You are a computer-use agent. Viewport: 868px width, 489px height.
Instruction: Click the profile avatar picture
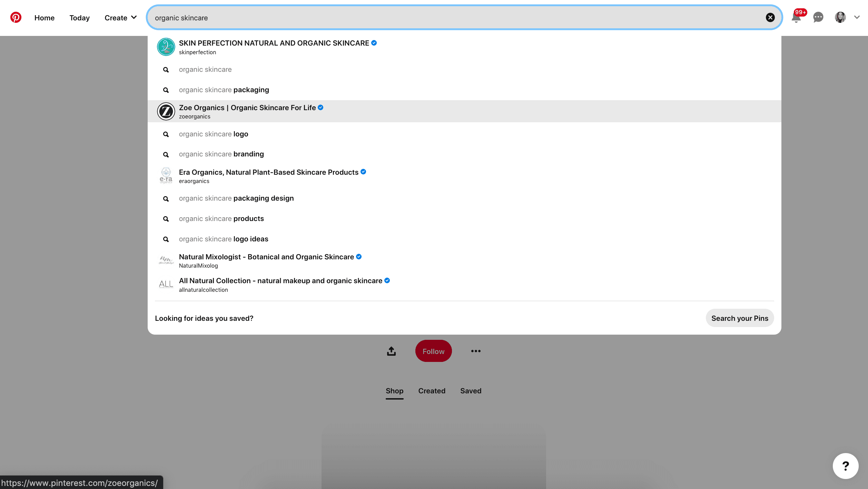click(840, 18)
